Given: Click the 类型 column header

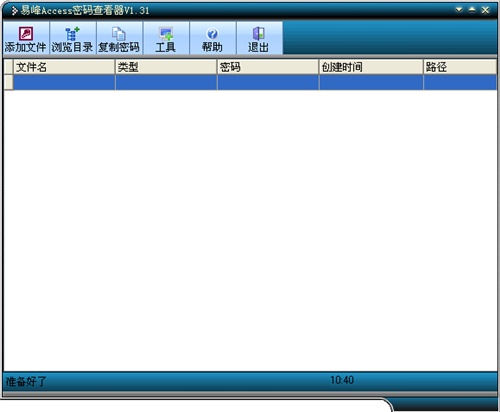Looking at the screenshot, I should point(166,67).
